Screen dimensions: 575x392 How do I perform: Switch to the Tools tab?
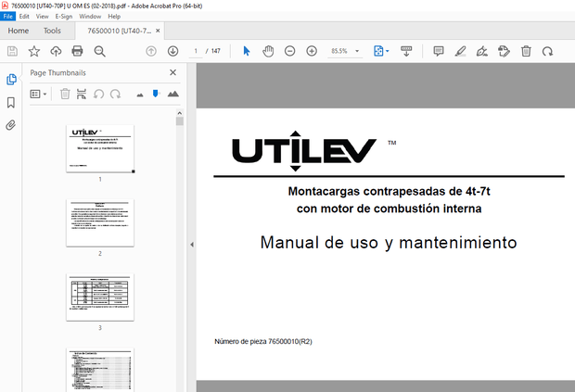(x=52, y=31)
